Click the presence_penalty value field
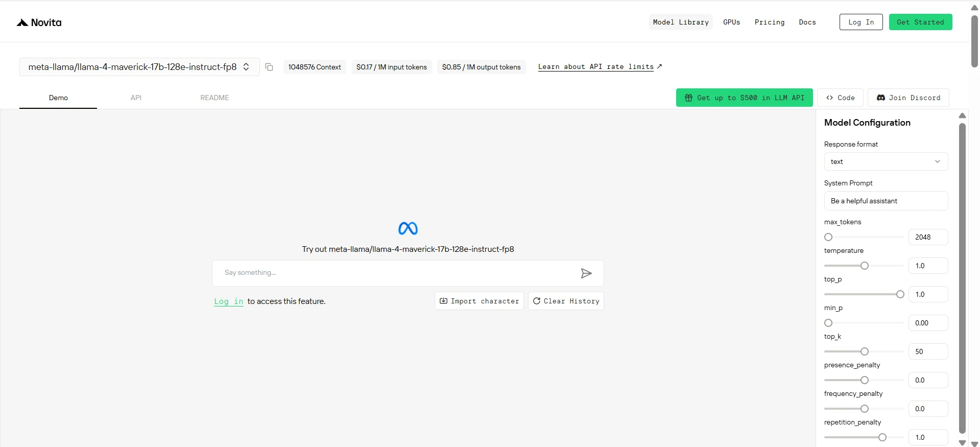 pos(928,380)
